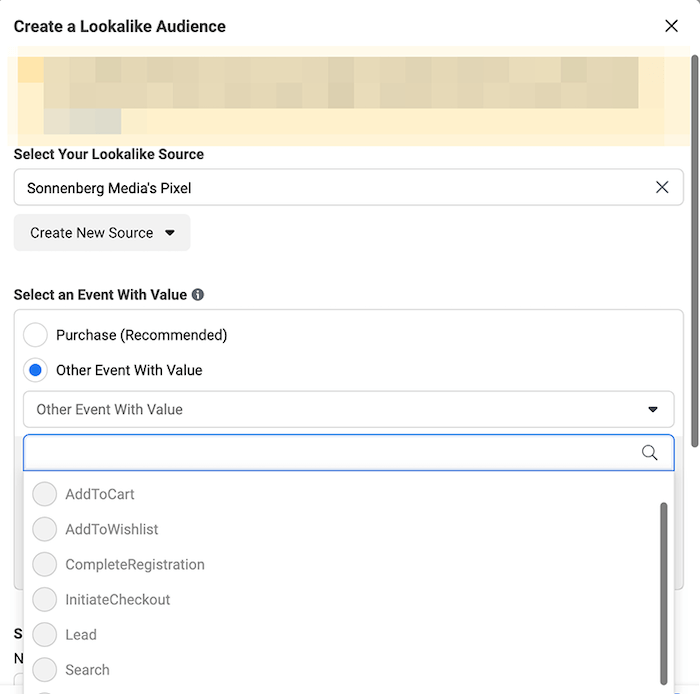The width and height of the screenshot is (700, 694).
Task: Select the Search event
Action: [71, 669]
